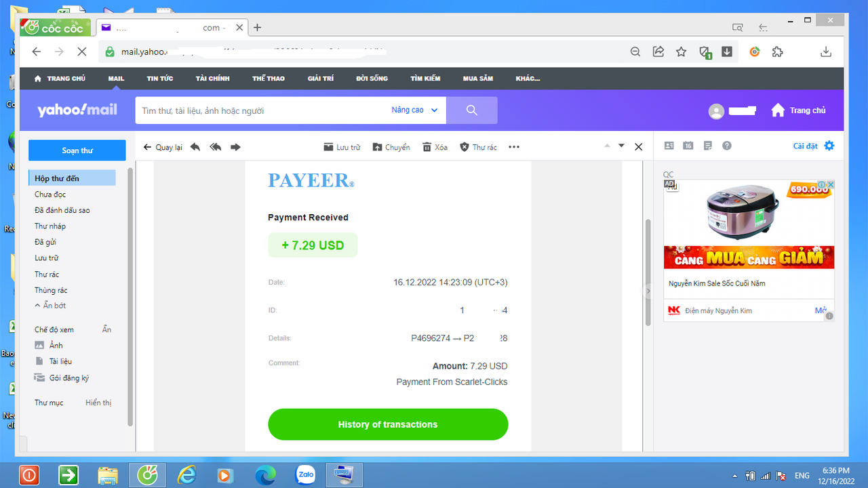Click the purple search button
This screenshot has height=488, width=868.
[472, 110]
